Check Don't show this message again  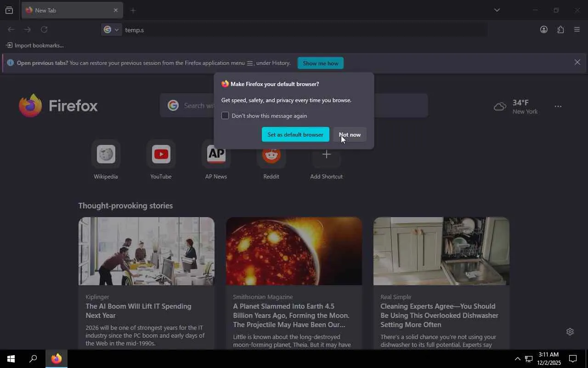225,115
